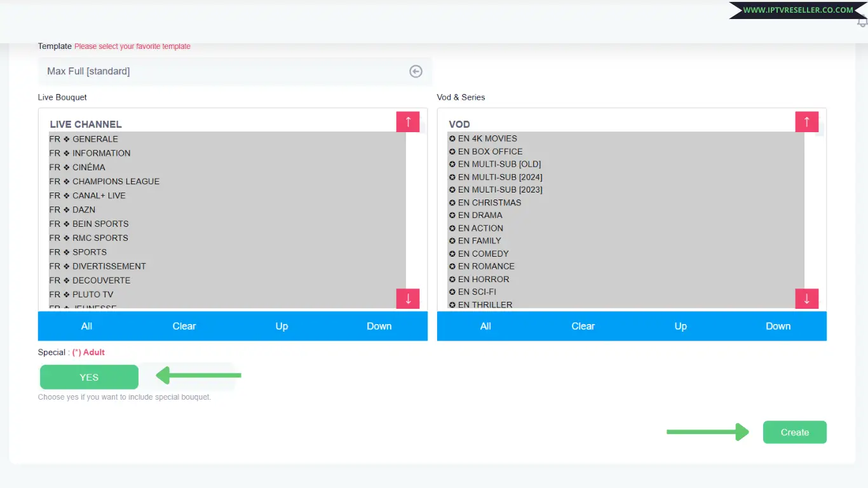The height and width of the screenshot is (488, 868).
Task: Click the notification bell icon
Action: click(x=862, y=23)
